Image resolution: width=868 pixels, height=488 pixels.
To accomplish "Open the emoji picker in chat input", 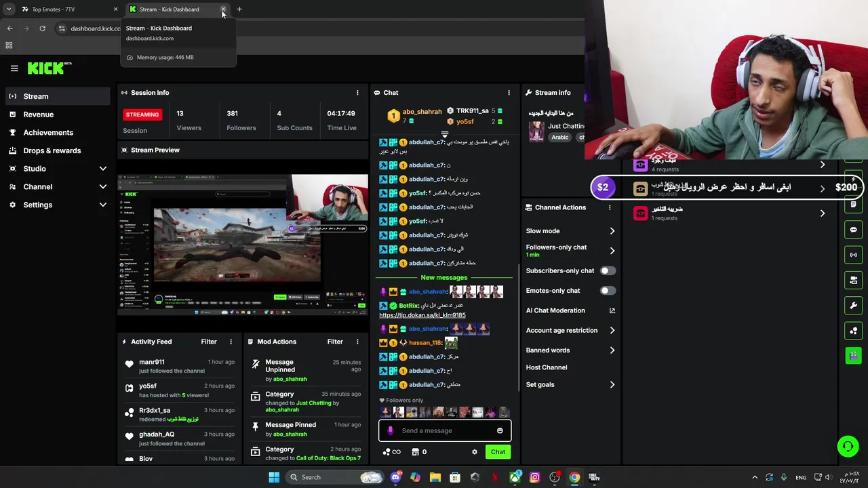I will click(500, 431).
